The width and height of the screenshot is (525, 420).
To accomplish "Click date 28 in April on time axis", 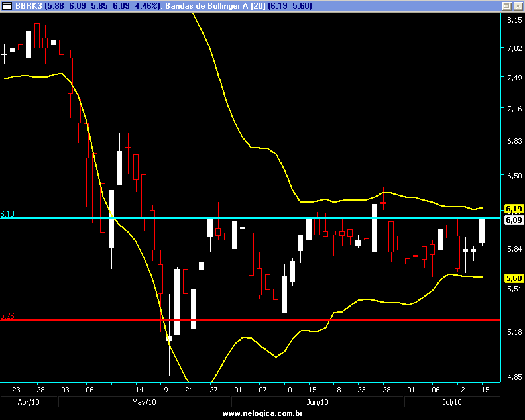I will (x=40, y=390).
